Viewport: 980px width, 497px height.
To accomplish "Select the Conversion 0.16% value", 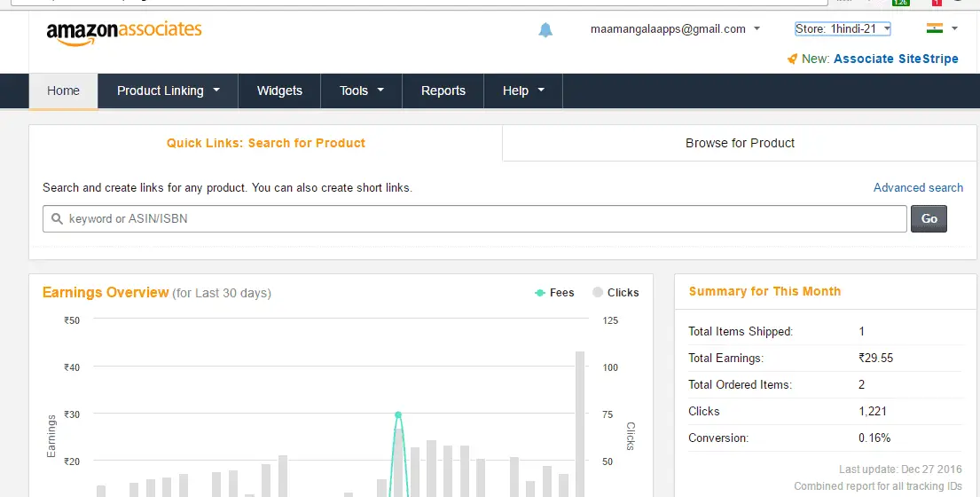I will coord(874,438).
